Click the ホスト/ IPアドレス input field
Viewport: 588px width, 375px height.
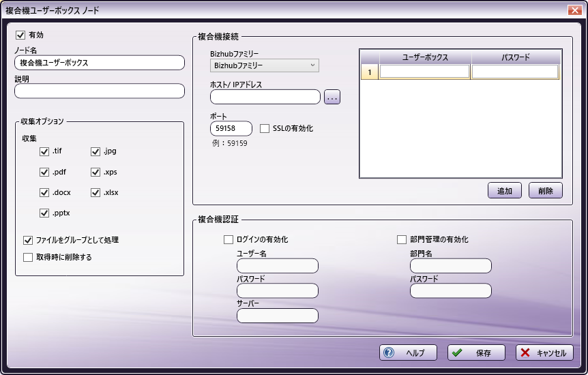click(x=265, y=97)
